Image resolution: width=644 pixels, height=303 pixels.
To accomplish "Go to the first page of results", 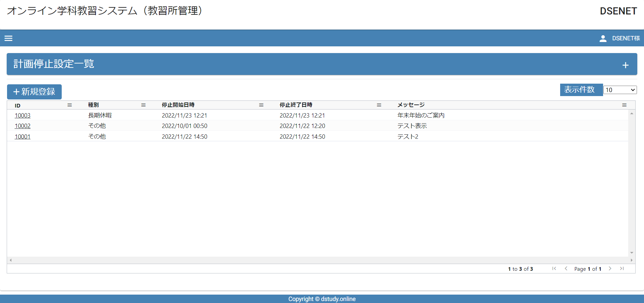I will pyautogui.click(x=554, y=268).
